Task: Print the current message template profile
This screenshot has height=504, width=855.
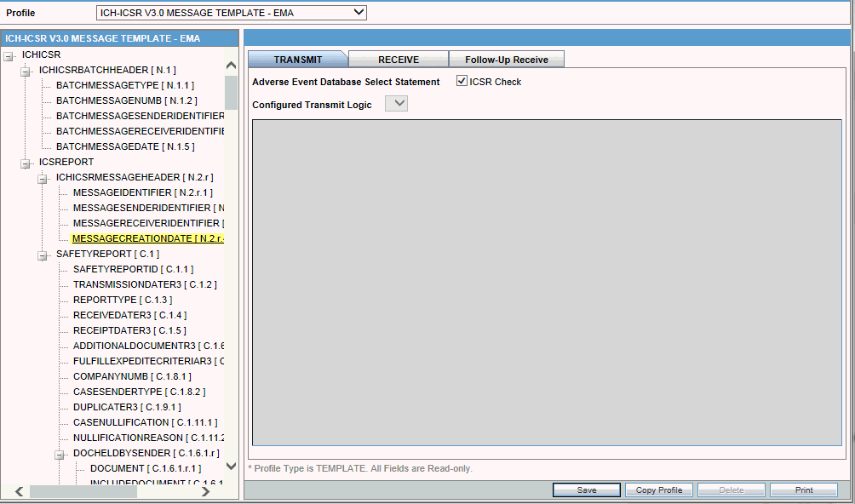Action: tap(805, 490)
